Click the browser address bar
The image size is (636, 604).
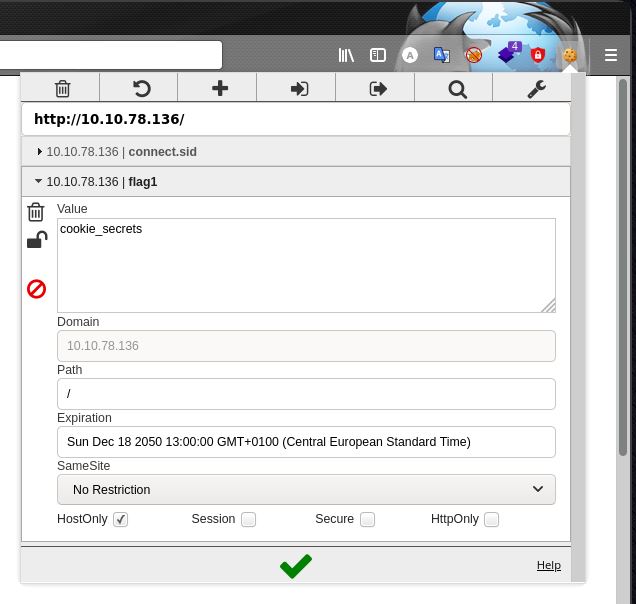[x=111, y=55]
